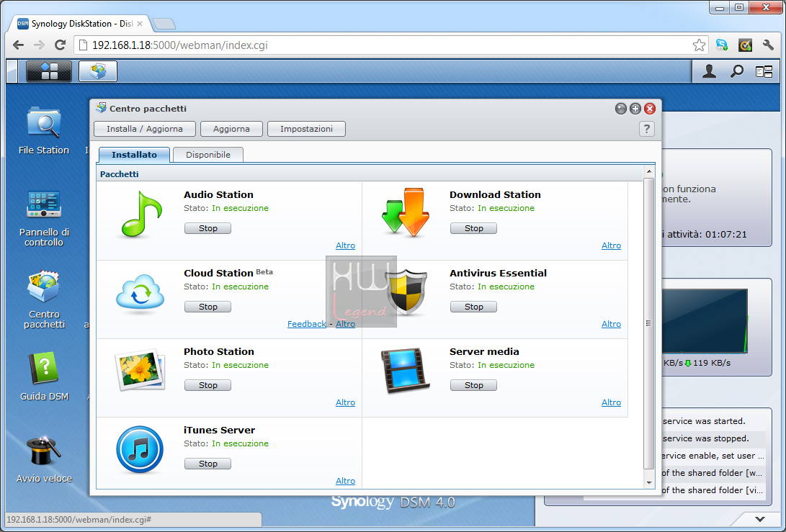Open the Altro link for Download Station
This screenshot has height=532, width=786.
click(611, 245)
